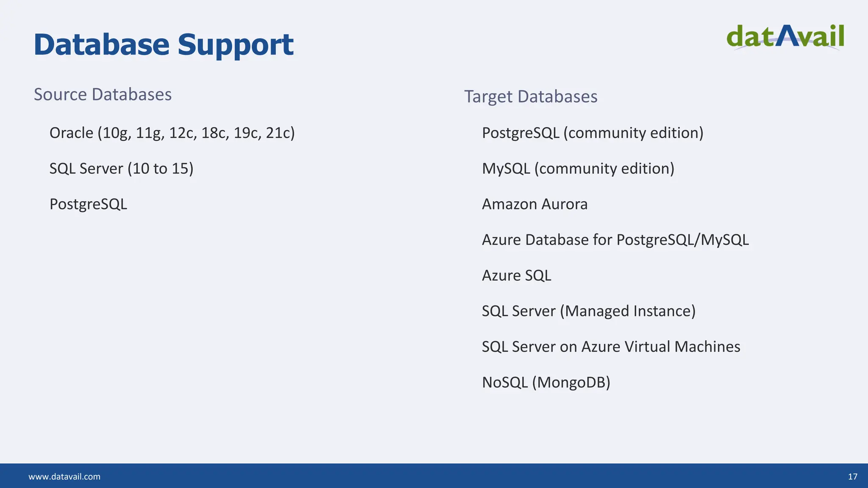The width and height of the screenshot is (868, 488).
Task: Click the Azure SQL entry
Action: click(x=517, y=275)
